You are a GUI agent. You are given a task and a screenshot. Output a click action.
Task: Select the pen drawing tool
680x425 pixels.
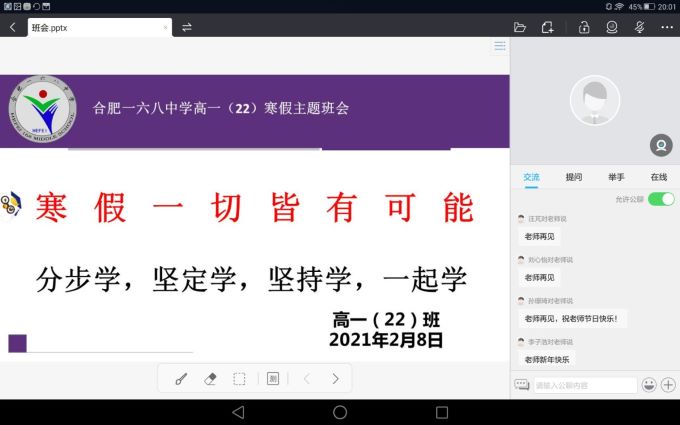click(x=181, y=379)
